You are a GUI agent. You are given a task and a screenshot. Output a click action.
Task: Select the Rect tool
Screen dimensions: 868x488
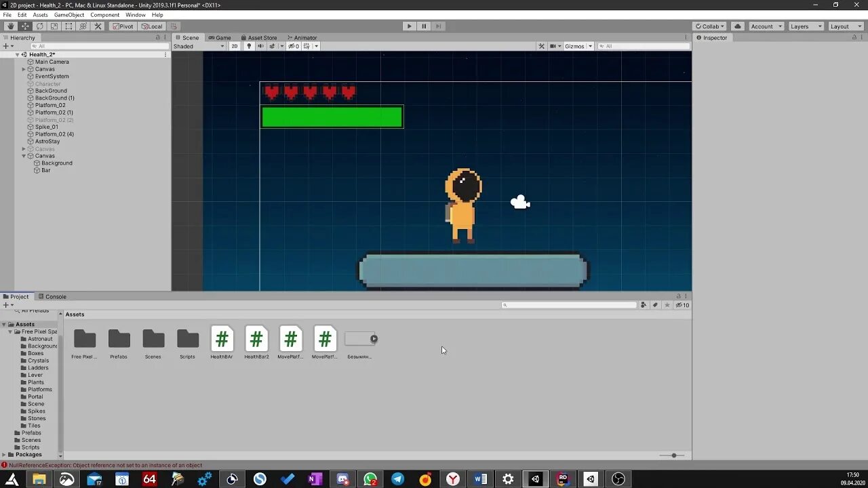tap(68, 26)
